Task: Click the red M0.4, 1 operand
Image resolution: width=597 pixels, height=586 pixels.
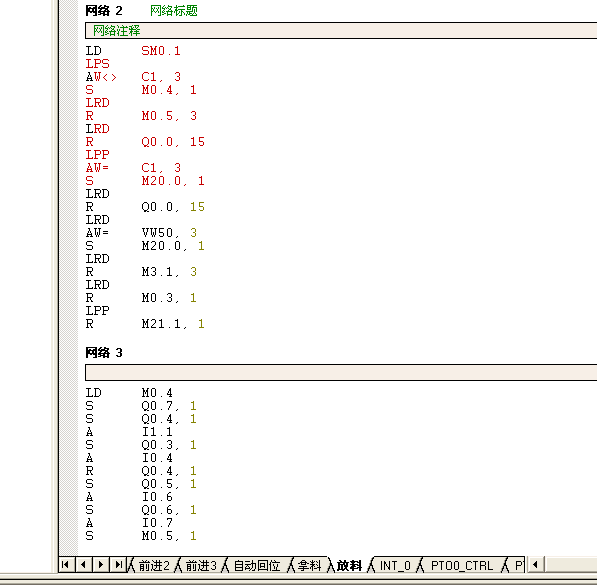Action: click(x=169, y=90)
